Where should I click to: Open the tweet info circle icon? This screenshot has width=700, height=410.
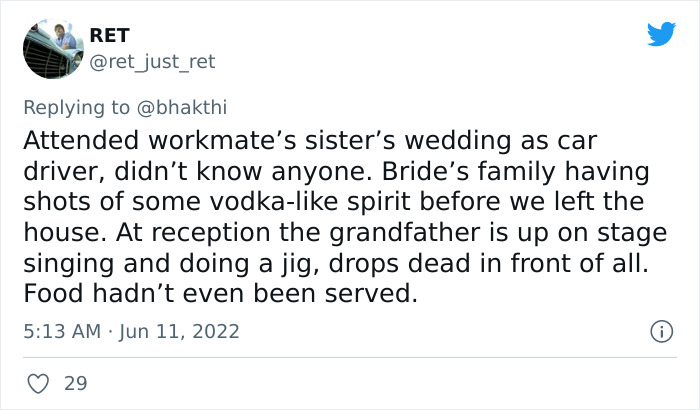pyautogui.click(x=660, y=330)
